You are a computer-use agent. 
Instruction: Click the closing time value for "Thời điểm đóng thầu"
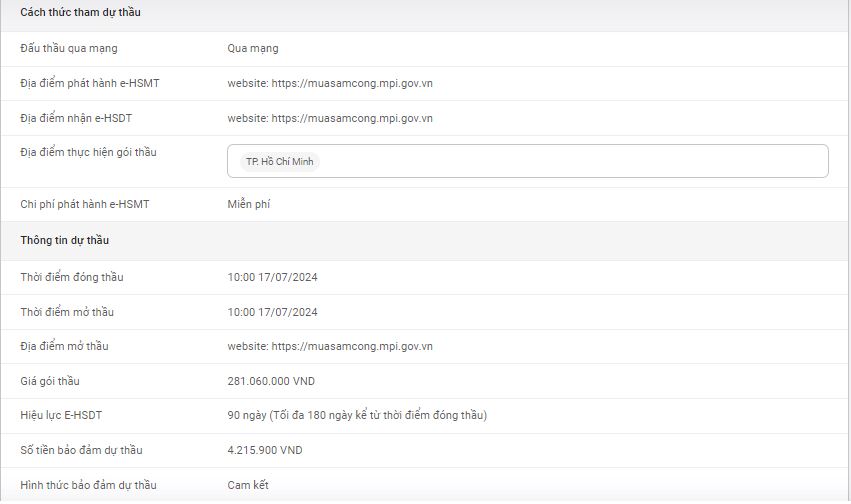coord(272,277)
